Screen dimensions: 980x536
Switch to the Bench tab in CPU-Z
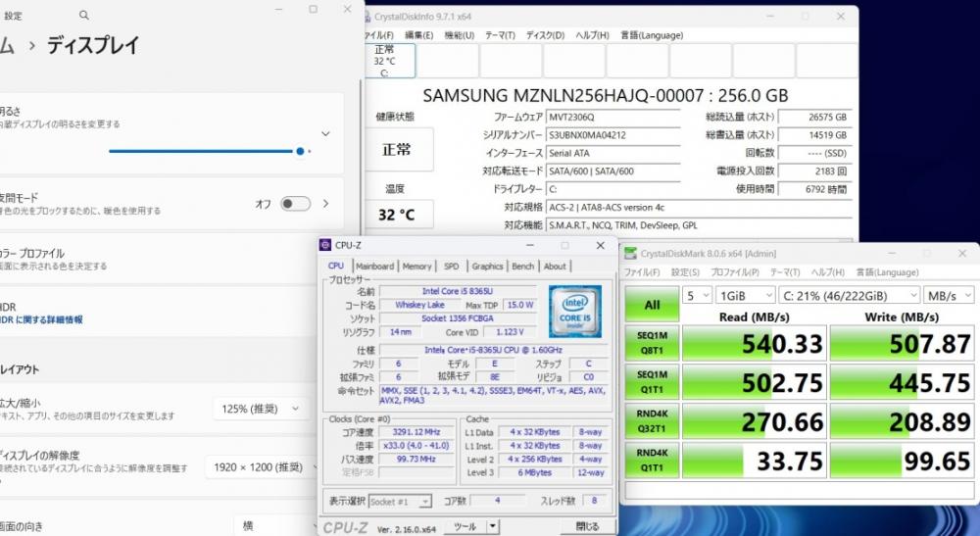(x=523, y=267)
